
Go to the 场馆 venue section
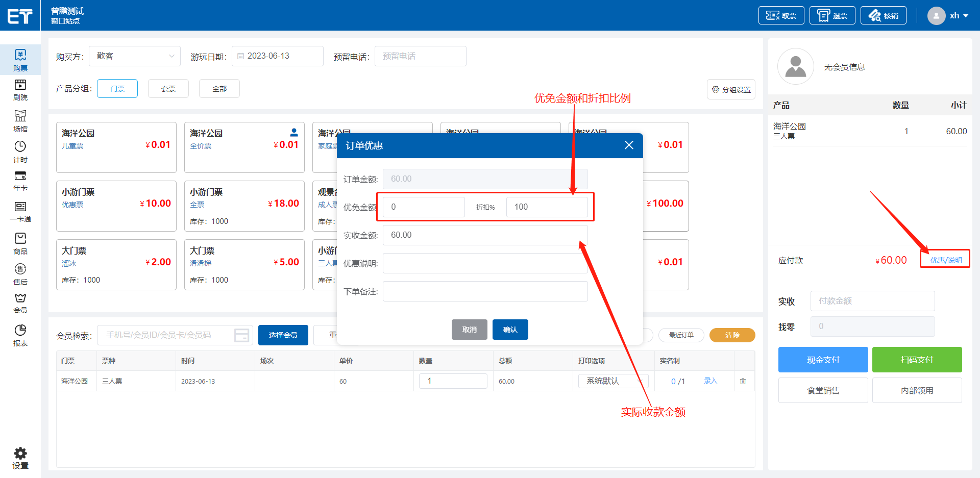[x=20, y=121]
